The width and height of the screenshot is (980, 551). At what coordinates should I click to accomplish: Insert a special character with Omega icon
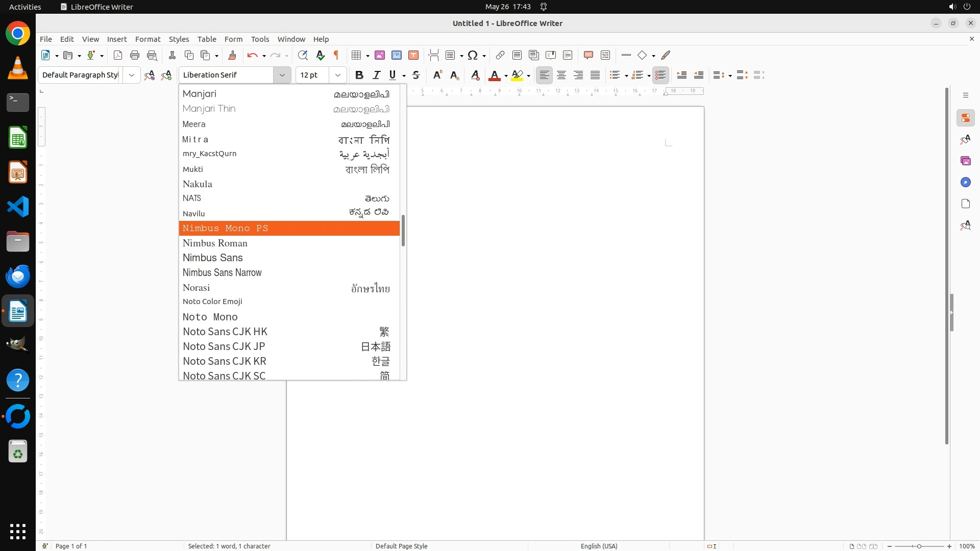(x=473, y=55)
